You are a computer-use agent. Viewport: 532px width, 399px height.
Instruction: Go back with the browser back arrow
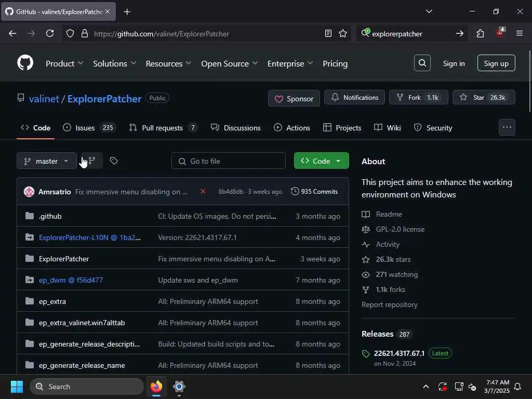12,33
